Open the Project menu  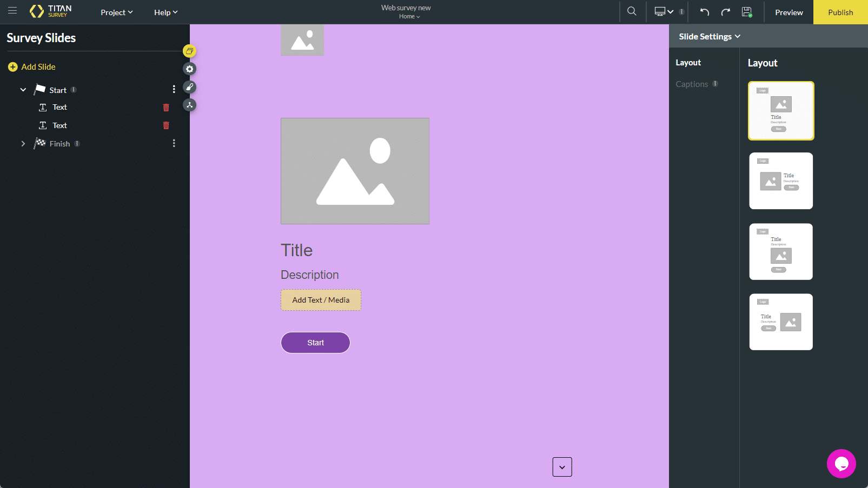point(116,12)
